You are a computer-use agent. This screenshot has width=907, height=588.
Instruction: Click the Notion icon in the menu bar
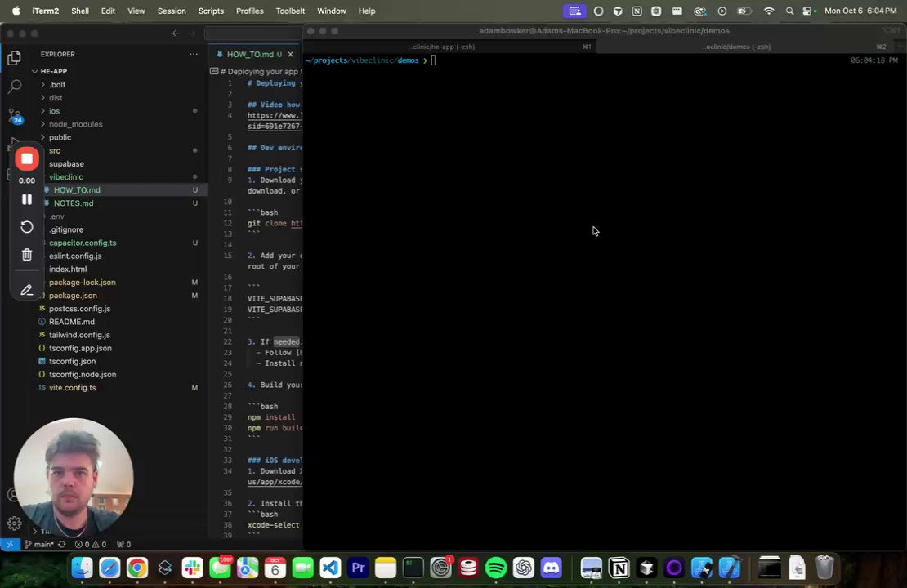[x=637, y=11]
